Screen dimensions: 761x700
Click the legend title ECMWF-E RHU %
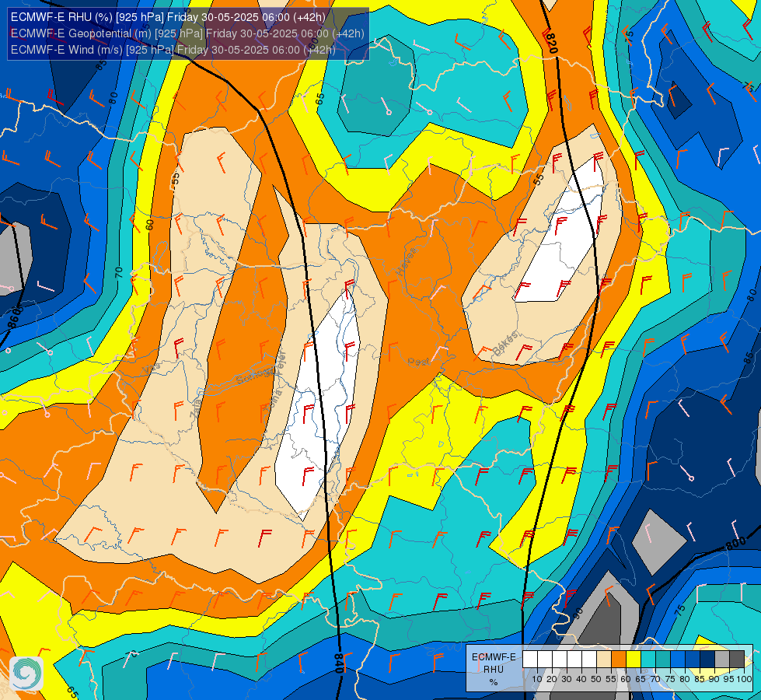(494, 670)
